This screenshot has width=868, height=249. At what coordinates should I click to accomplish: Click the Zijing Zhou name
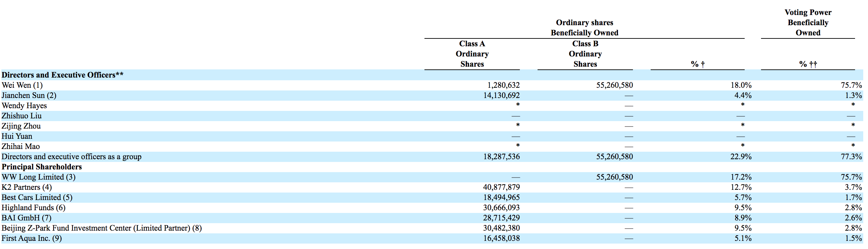coord(21,126)
